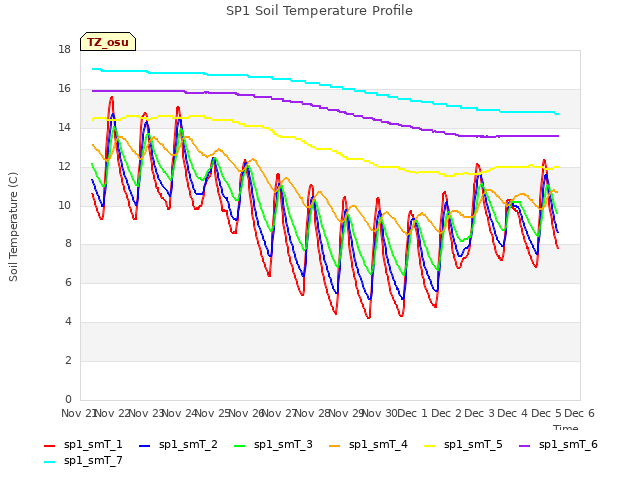640x480 pixels.
Task: Click the y-axis value 4
Action: pos(68,322)
